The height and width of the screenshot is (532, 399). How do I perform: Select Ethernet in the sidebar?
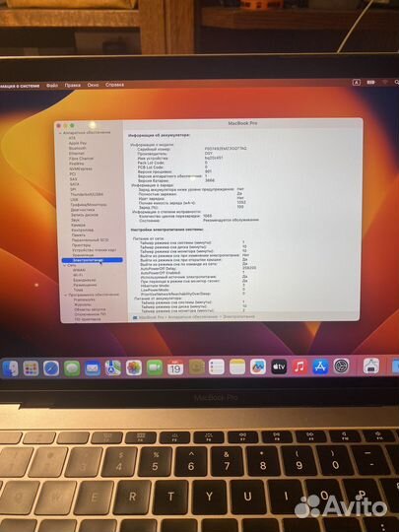click(x=77, y=154)
